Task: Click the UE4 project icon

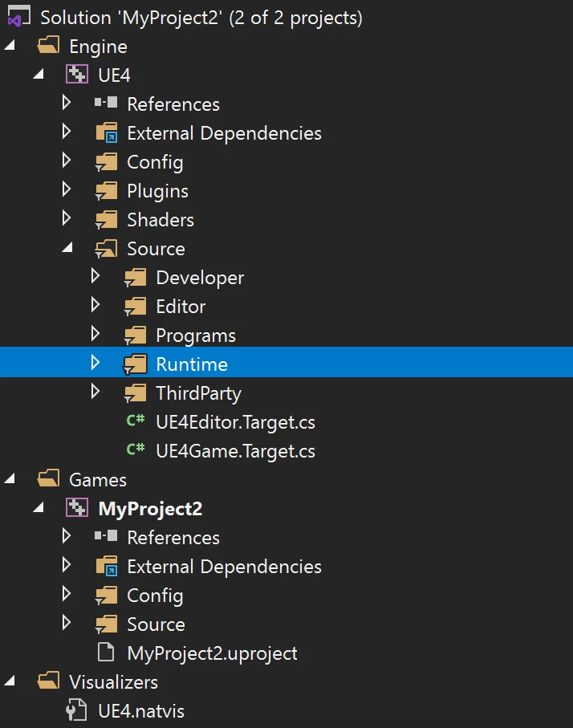Action: coord(77,75)
